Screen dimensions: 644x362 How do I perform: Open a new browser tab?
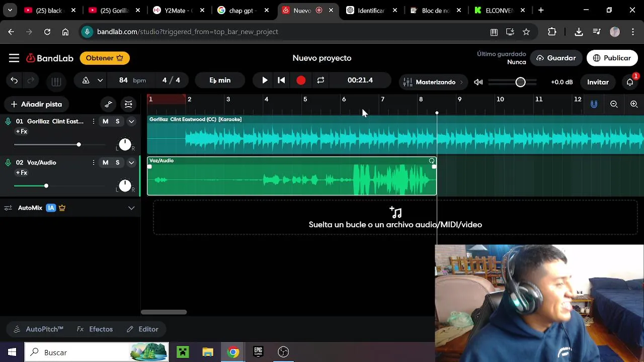point(541,10)
